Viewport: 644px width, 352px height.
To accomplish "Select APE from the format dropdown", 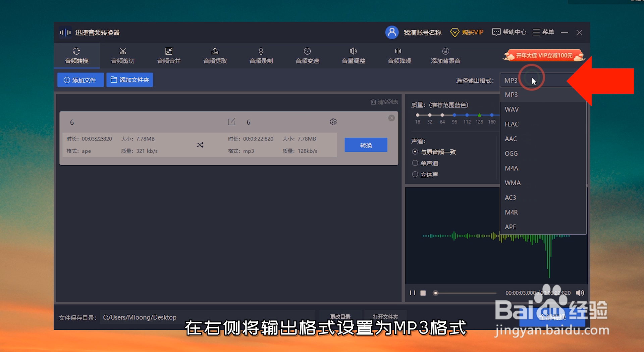I will coord(510,227).
